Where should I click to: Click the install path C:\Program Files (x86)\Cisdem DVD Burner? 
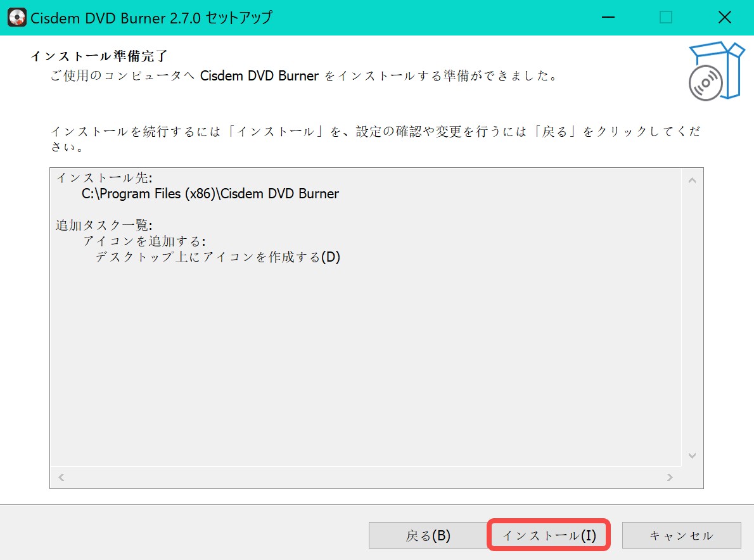point(210,194)
